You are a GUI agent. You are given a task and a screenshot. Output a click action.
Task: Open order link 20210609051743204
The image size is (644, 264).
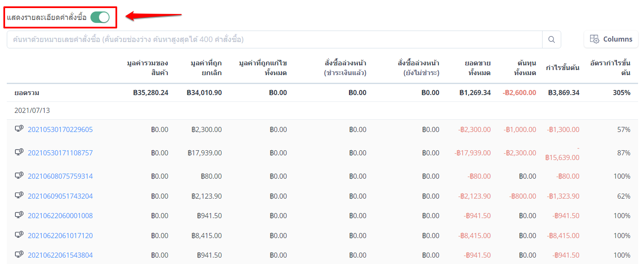pyautogui.click(x=60, y=196)
